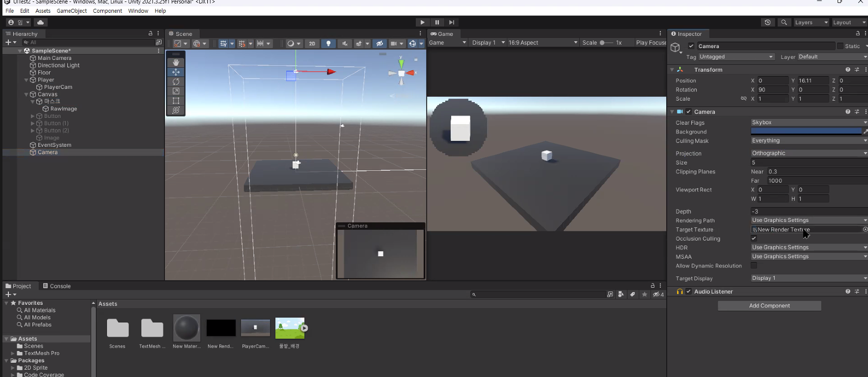Open the Layers dropdown
Viewport: 868px width, 377px height.
pos(811,22)
